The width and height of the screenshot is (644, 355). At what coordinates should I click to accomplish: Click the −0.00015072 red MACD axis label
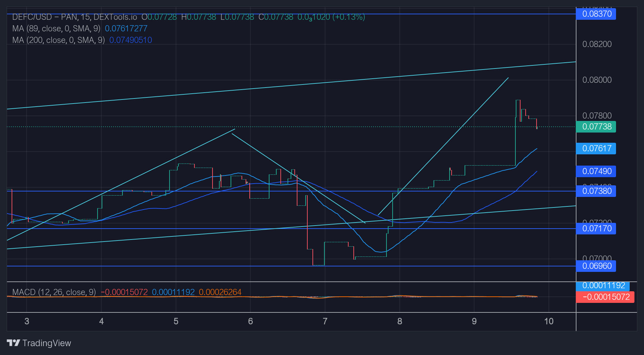click(605, 297)
